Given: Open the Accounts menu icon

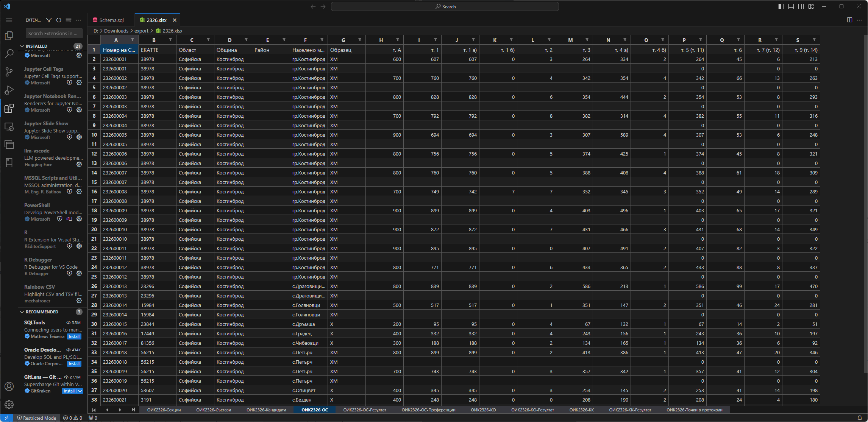Looking at the screenshot, I should coord(9,386).
